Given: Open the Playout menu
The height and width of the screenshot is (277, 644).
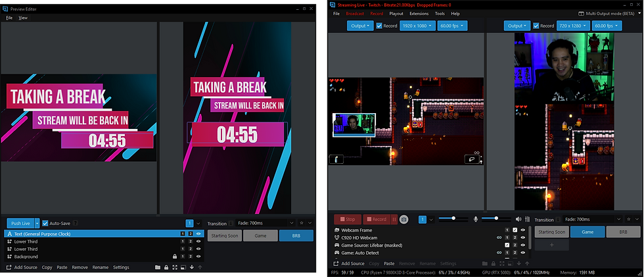Looking at the screenshot, I should tap(396, 14).
